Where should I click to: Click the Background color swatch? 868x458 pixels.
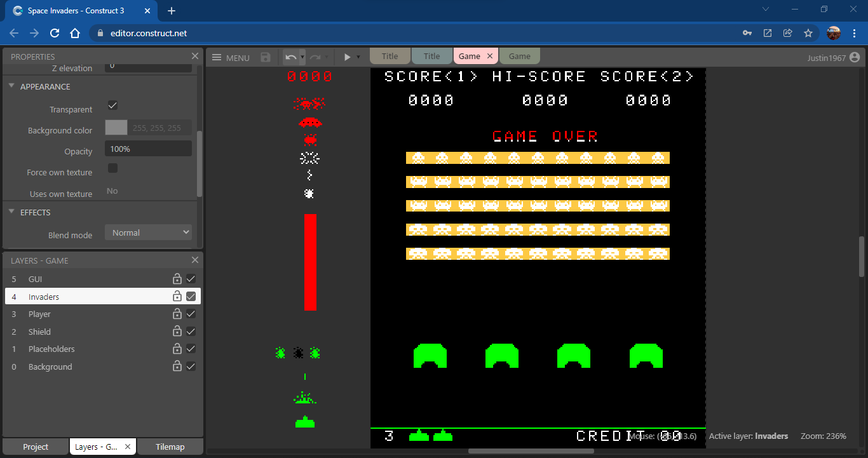pyautogui.click(x=116, y=128)
